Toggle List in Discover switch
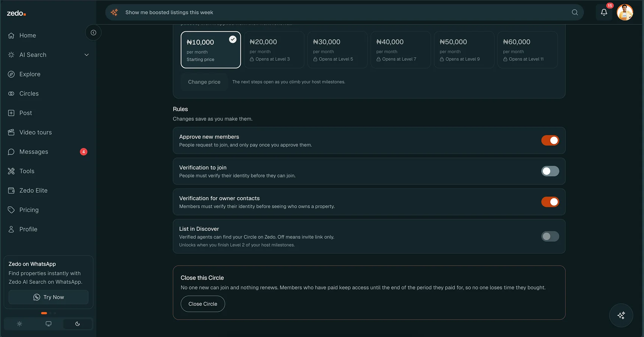This screenshot has height=337, width=644. pos(550,236)
